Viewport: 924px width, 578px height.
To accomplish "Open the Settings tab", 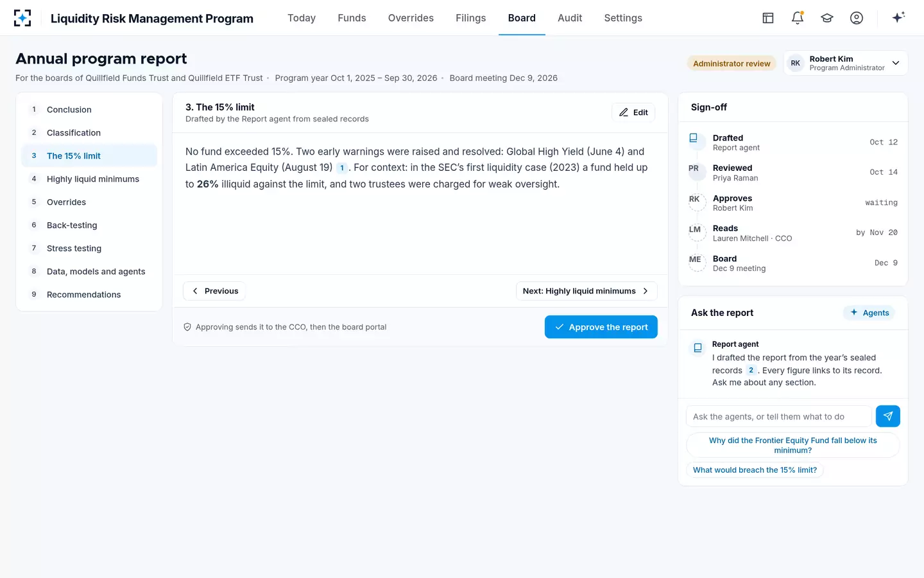I will pos(623,18).
